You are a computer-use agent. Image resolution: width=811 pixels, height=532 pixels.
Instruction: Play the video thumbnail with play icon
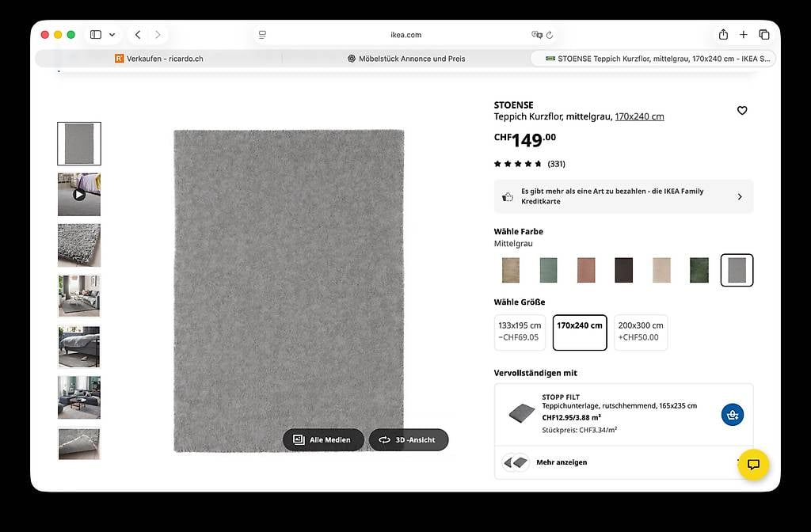coord(79,195)
